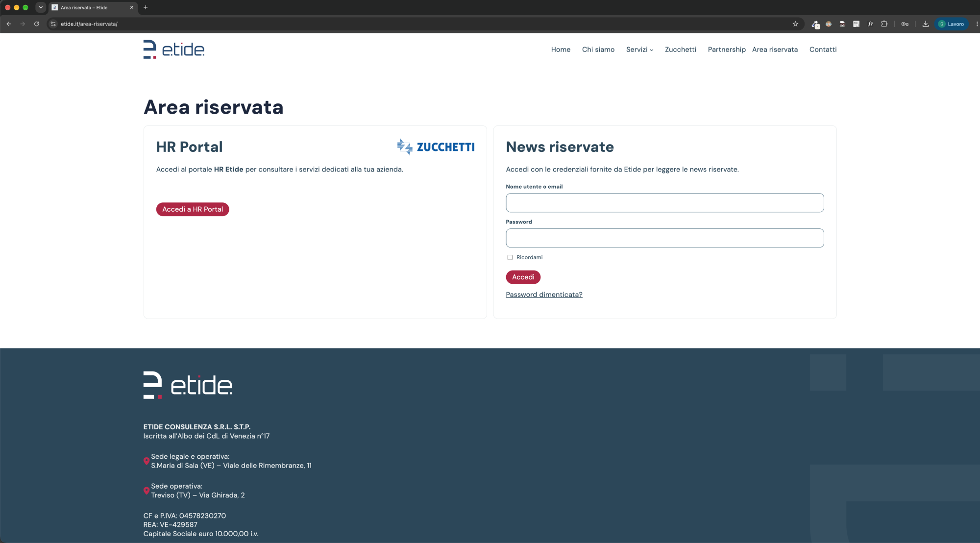Screen dimensions: 980x543
Task: Select Area riservata in the navigation
Action: click(x=775, y=49)
